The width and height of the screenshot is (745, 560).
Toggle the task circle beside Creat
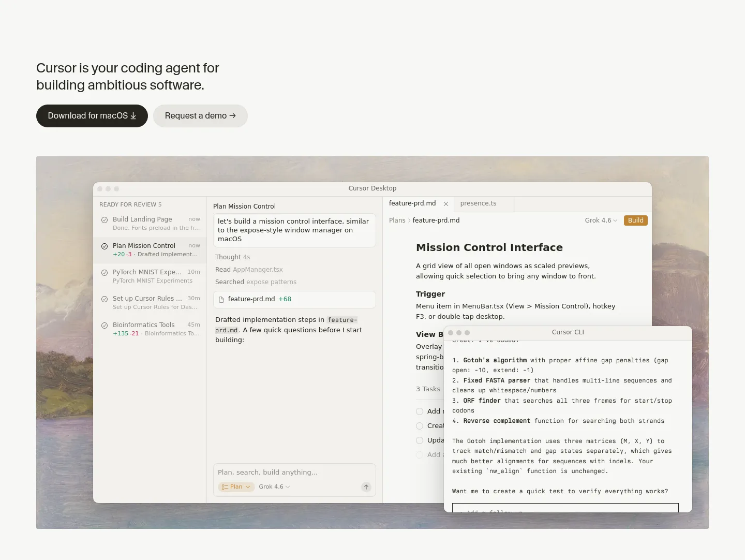point(420,426)
